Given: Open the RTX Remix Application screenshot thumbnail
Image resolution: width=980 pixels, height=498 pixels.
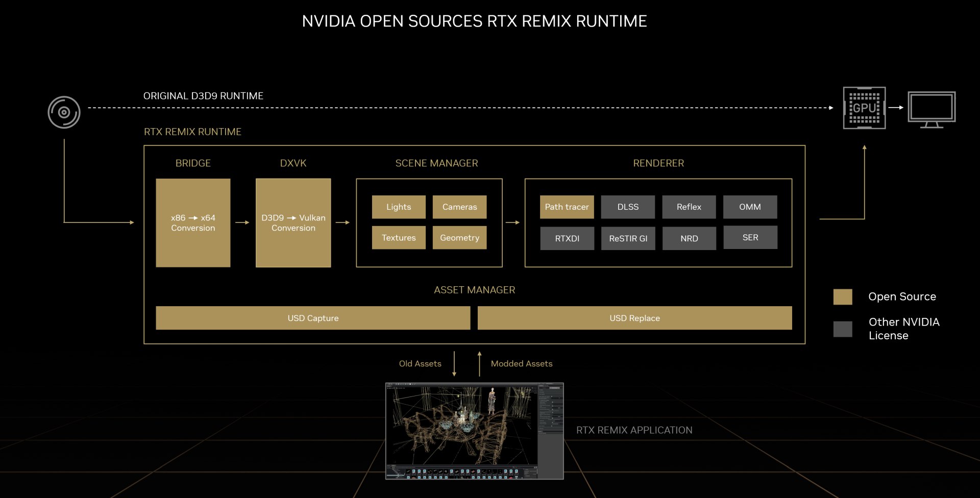Looking at the screenshot, I should tap(475, 431).
